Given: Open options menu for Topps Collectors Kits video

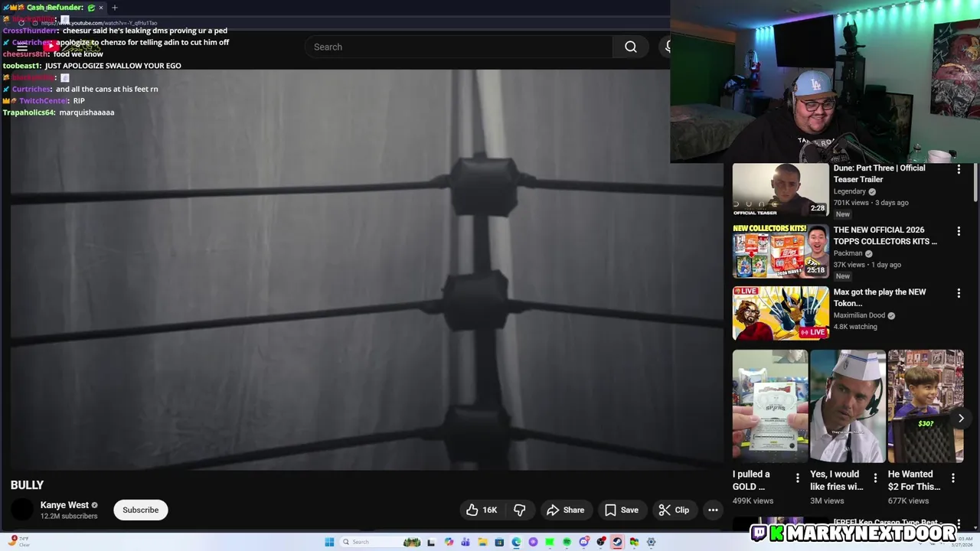Looking at the screenshot, I should coord(959,231).
